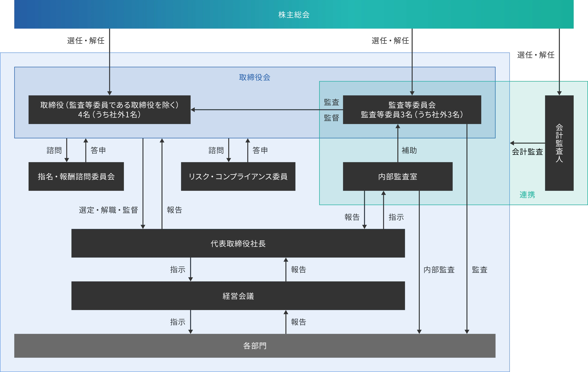Select the 監査等委員会 box

(412, 110)
